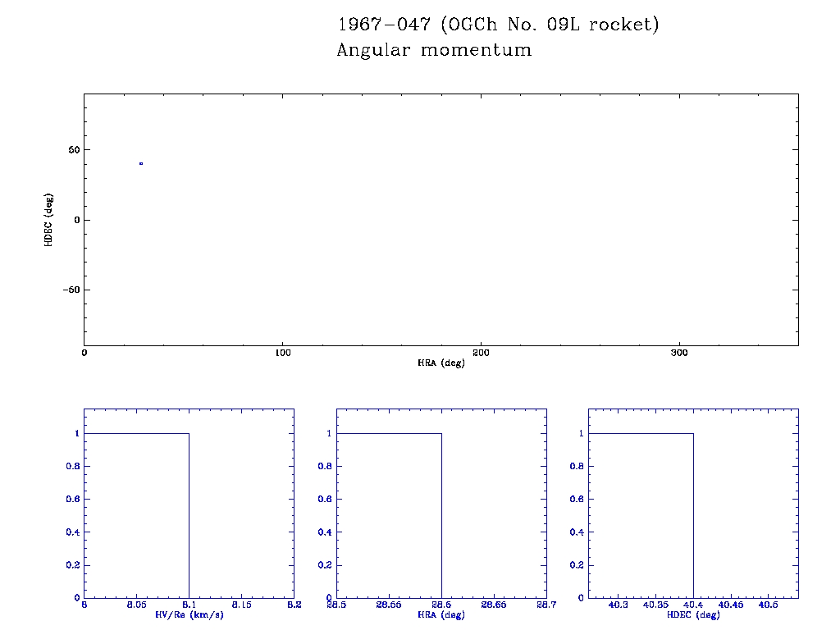Click the 200 tick label on top plot

click(481, 354)
